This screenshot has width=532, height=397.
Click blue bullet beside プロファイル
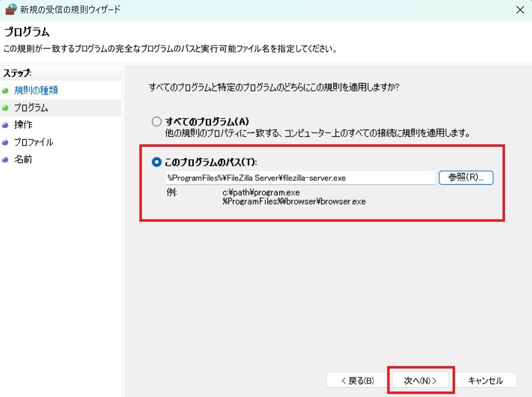[5, 142]
